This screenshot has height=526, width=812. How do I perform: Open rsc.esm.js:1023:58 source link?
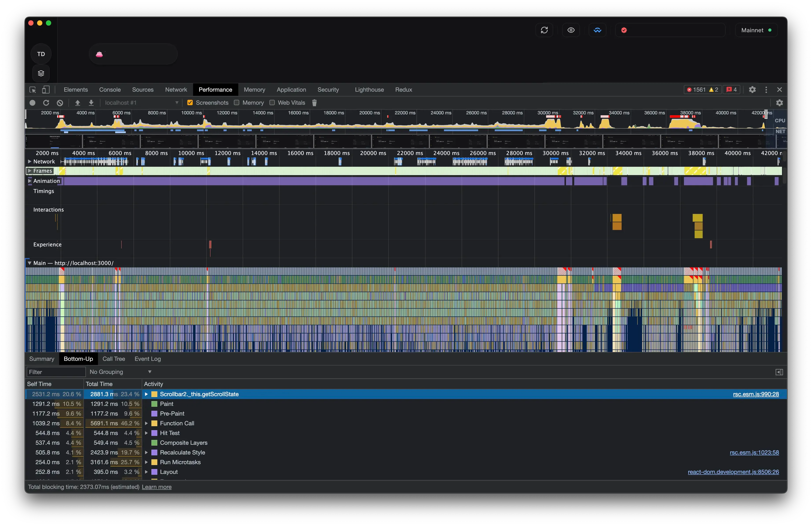(754, 453)
